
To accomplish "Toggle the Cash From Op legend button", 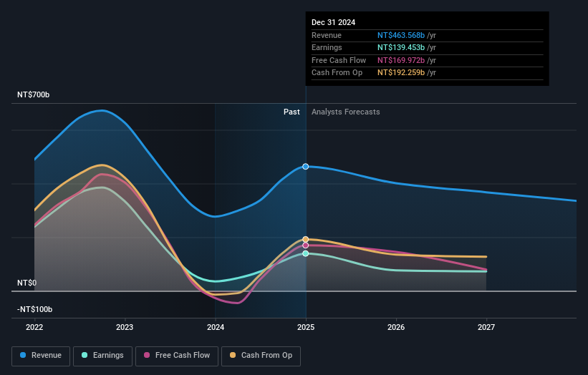I will point(261,356).
